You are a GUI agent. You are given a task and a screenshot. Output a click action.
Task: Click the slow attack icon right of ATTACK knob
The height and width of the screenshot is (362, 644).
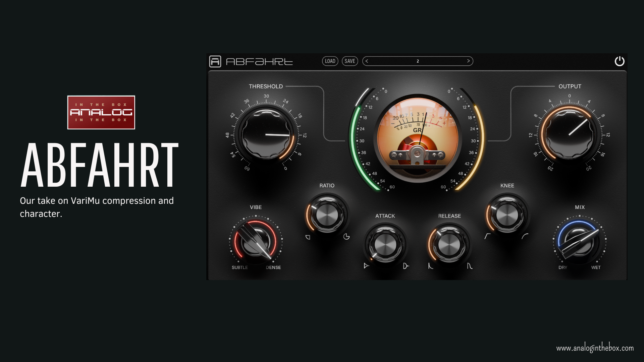tap(406, 266)
